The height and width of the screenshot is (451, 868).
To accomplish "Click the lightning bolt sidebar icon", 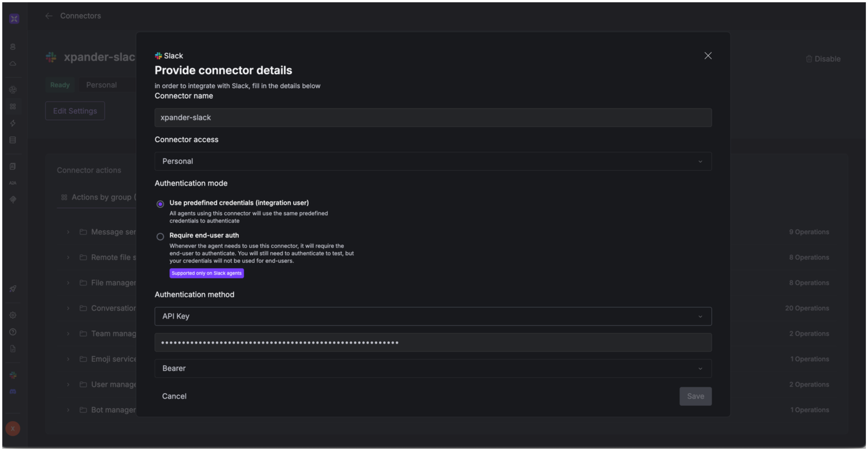I will (13, 123).
